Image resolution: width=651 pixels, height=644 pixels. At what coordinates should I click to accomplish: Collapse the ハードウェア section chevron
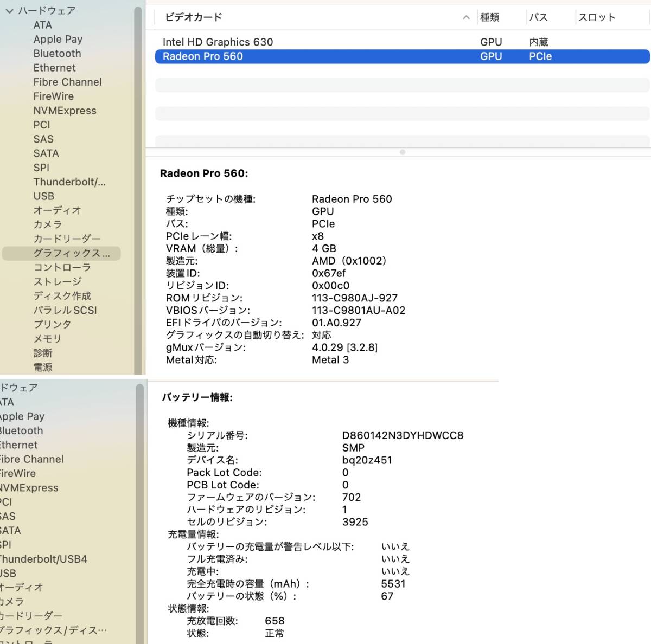tap(9, 11)
